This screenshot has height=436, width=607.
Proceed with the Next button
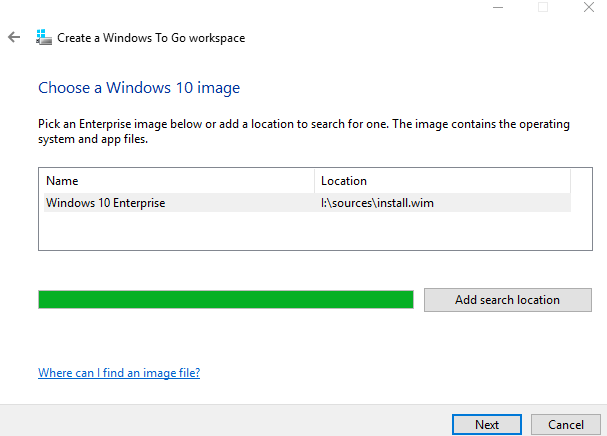click(x=487, y=424)
